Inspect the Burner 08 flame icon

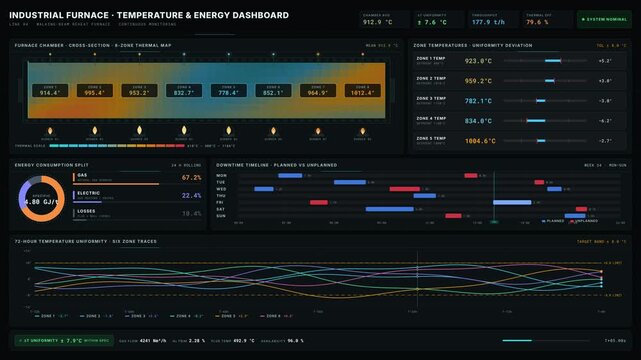tap(363, 131)
